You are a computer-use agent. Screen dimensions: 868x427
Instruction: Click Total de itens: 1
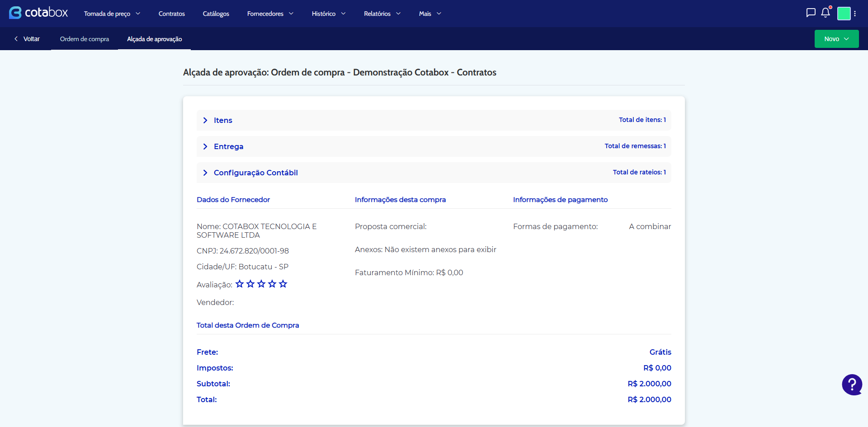click(642, 120)
